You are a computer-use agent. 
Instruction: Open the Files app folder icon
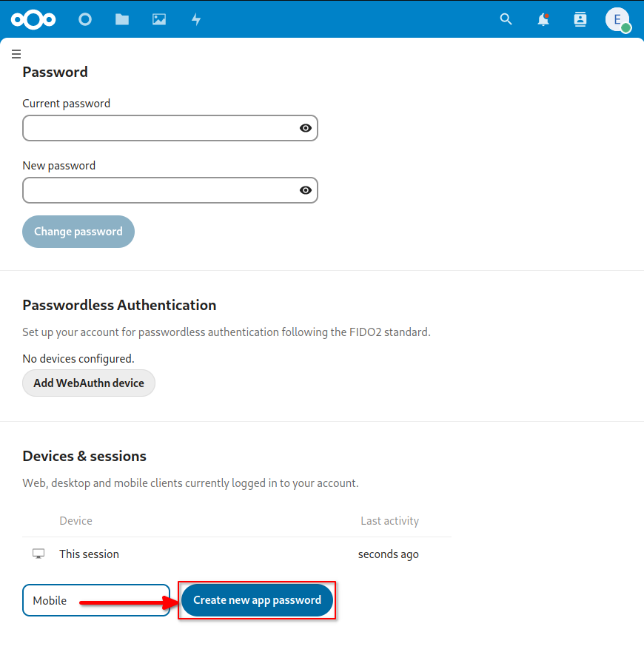tap(121, 19)
